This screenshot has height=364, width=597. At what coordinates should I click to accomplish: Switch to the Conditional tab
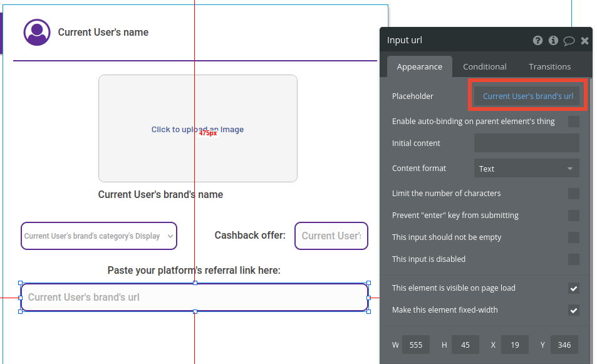pos(484,66)
